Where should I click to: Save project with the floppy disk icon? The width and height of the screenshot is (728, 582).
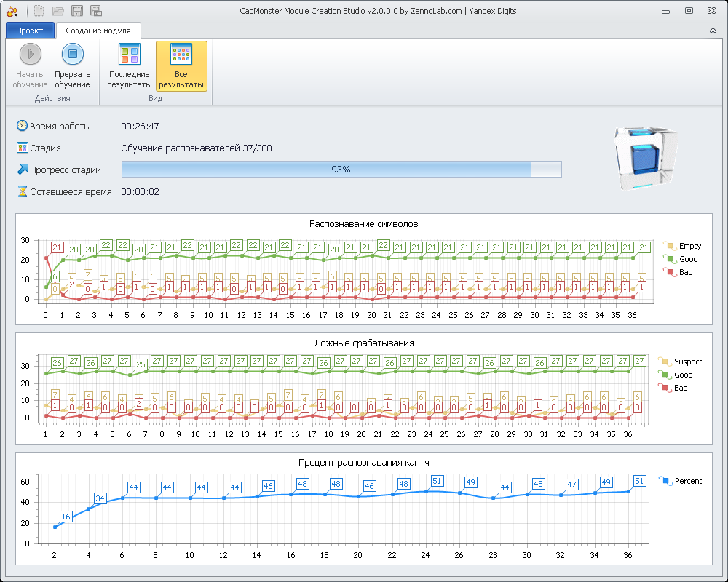pyautogui.click(x=77, y=11)
